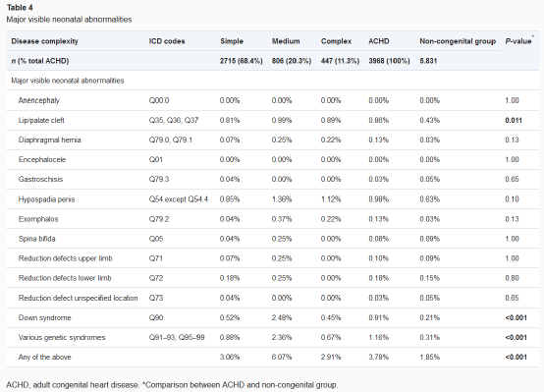Image resolution: width=544 pixels, height=392 pixels.
Task: Click the Lip/palate cleft P-value 0.011
Action: 514,120
